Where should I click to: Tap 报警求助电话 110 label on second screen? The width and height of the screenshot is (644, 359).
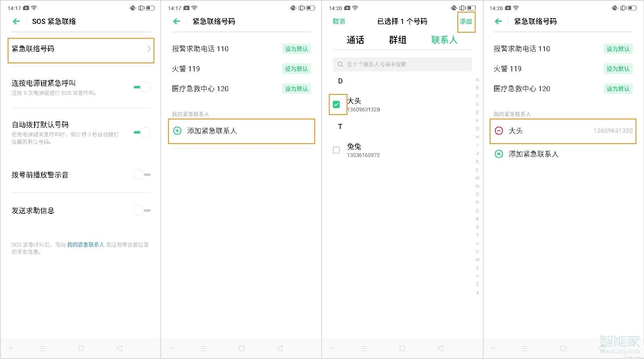pos(200,49)
